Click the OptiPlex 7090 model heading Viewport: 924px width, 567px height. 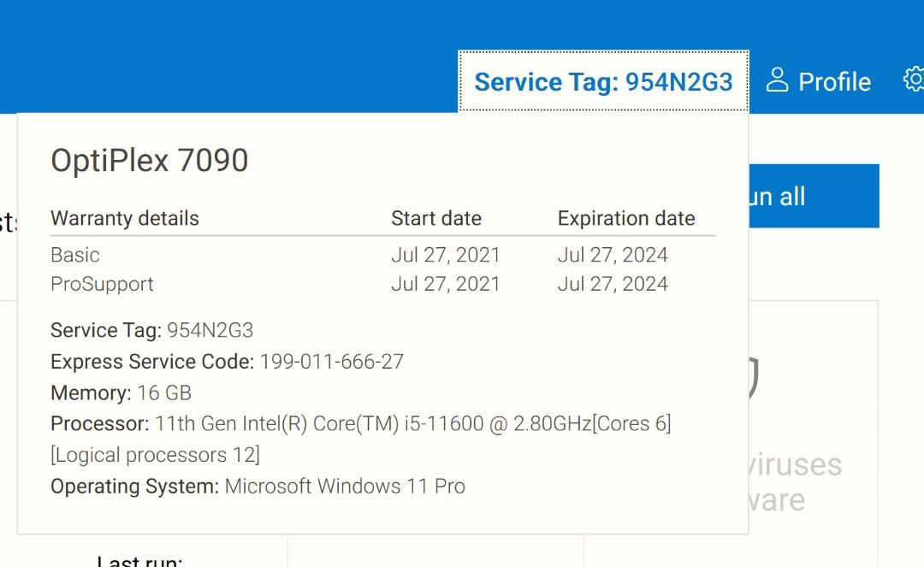149,161
